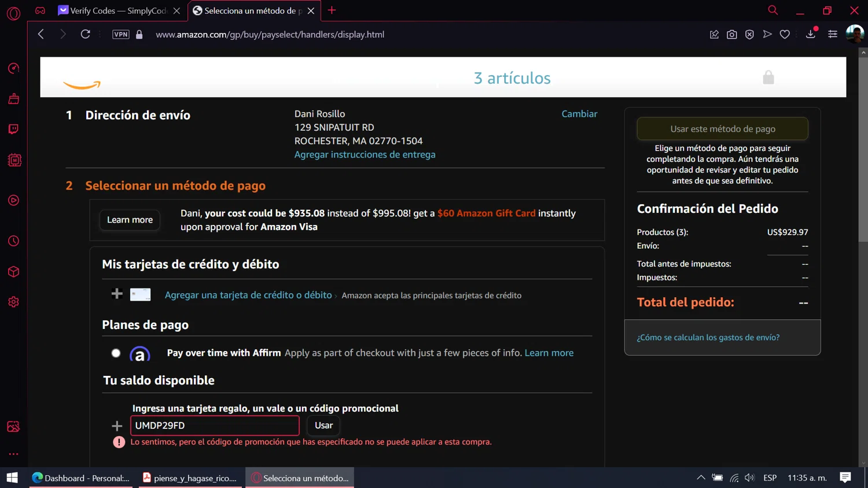
Task: Click Affirm Learn more link
Action: click(x=549, y=353)
